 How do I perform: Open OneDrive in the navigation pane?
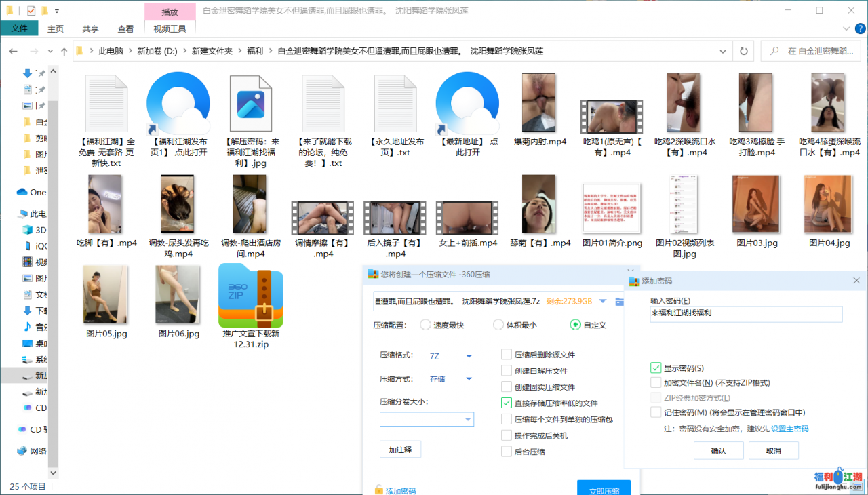point(31,192)
